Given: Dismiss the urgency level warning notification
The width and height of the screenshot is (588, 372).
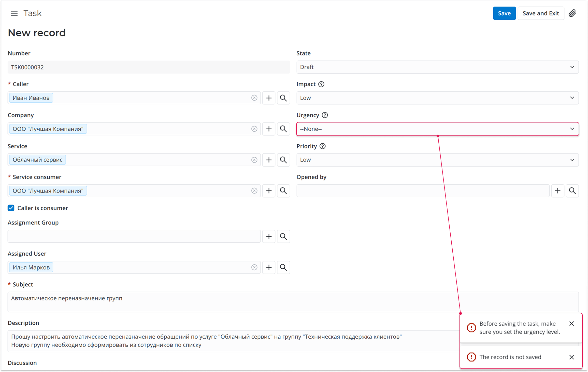Looking at the screenshot, I should (571, 324).
